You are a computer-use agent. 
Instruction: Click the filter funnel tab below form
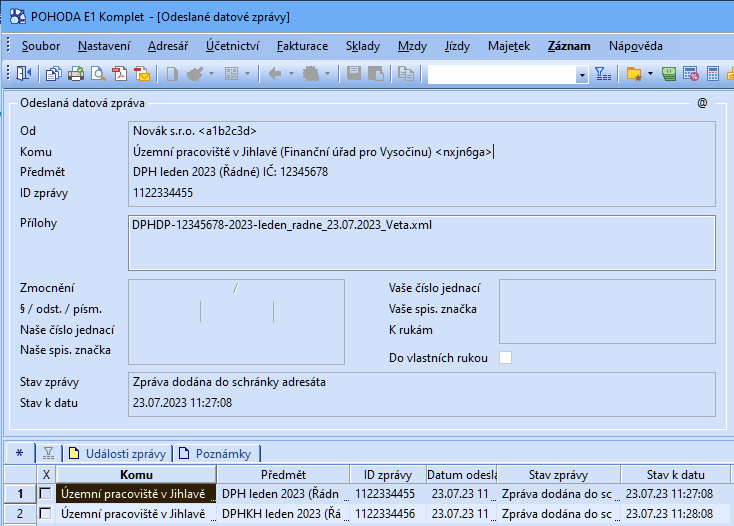pyautogui.click(x=49, y=453)
